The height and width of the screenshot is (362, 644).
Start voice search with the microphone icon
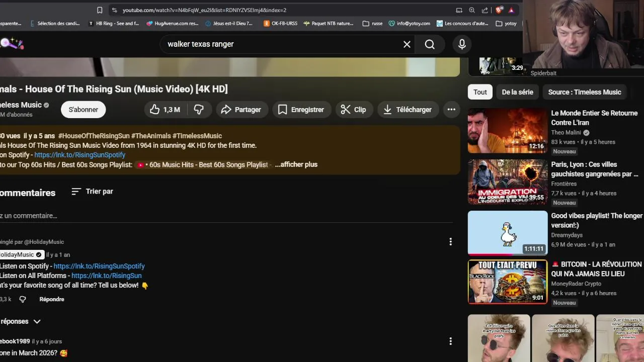coord(462,44)
